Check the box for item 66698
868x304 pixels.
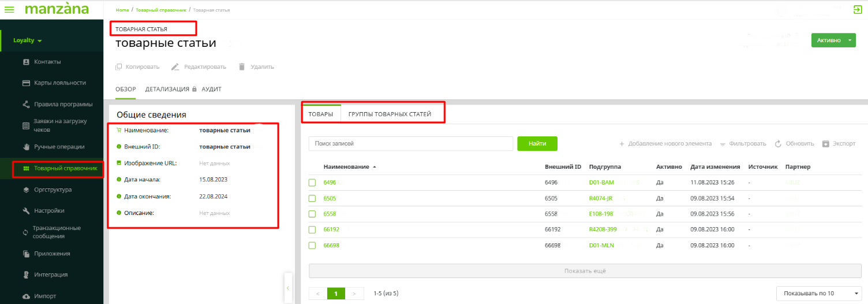click(x=312, y=245)
